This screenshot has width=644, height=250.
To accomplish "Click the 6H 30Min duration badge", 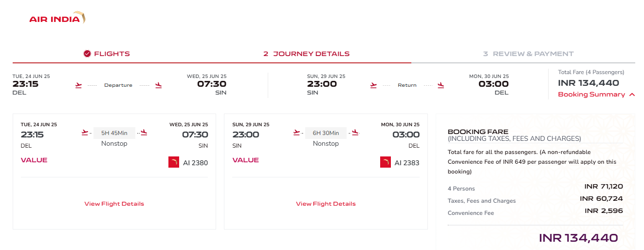I will pos(326,133).
